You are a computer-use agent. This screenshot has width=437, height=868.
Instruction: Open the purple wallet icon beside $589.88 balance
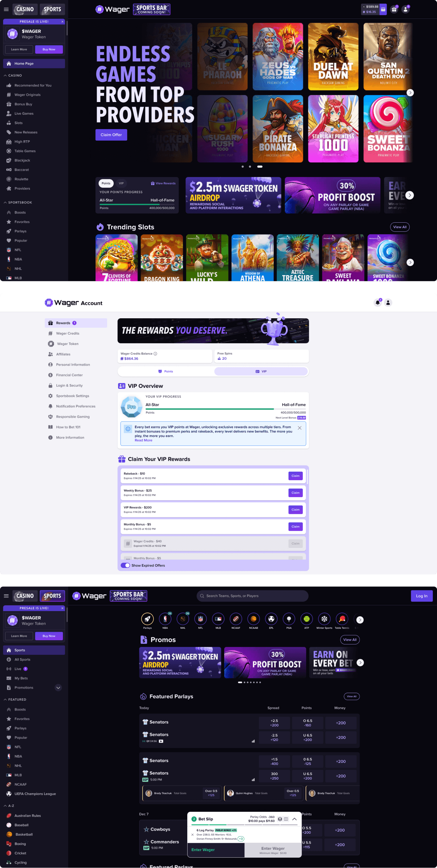click(383, 9)
